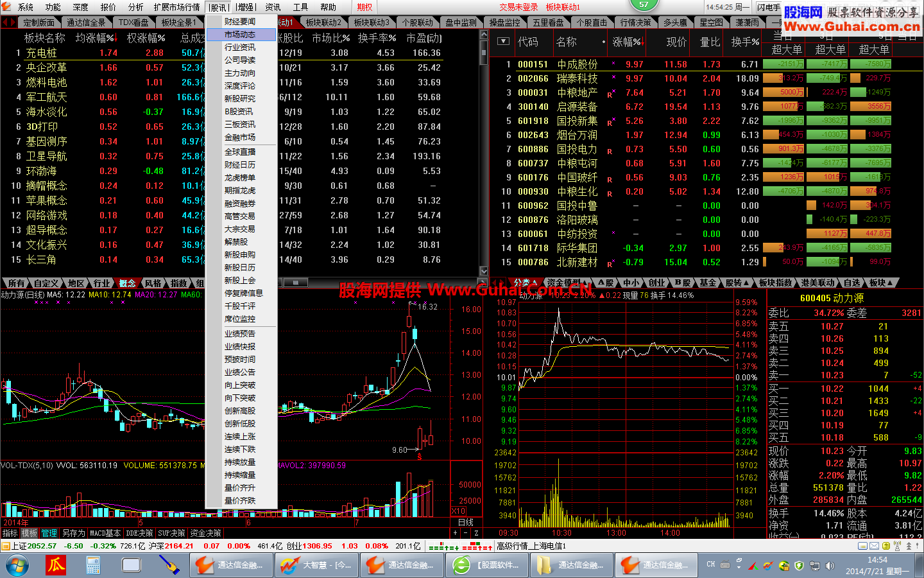Viewport: 924px width, 578px height.
Task: Click the green 57 circle indicator
Action: point(644,4)
